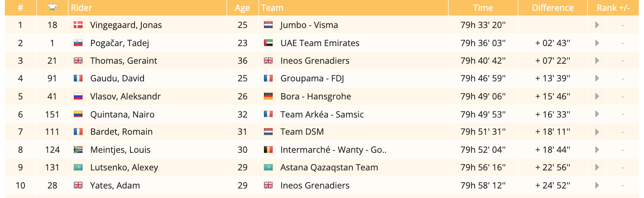
Task: Click Colombia flag next to Quintana
Action: tap(78, 114)
